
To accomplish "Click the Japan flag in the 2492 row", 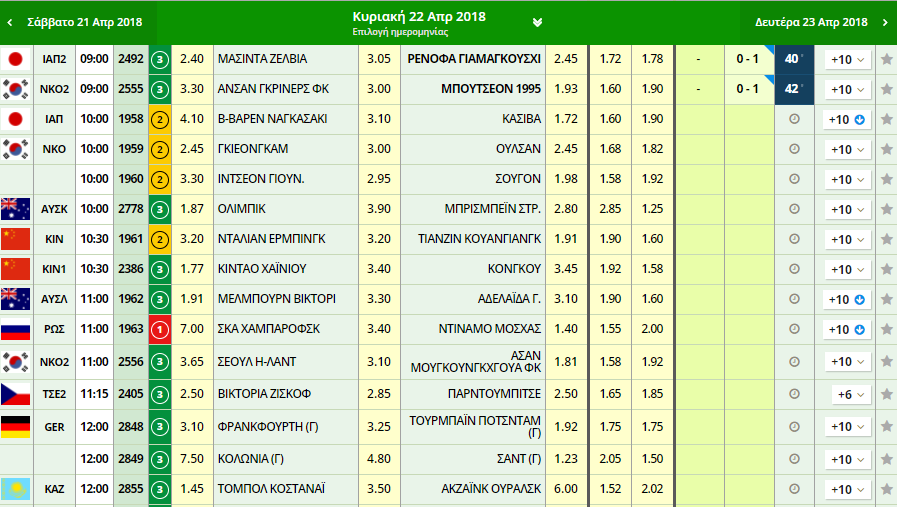I will [15, 59].
